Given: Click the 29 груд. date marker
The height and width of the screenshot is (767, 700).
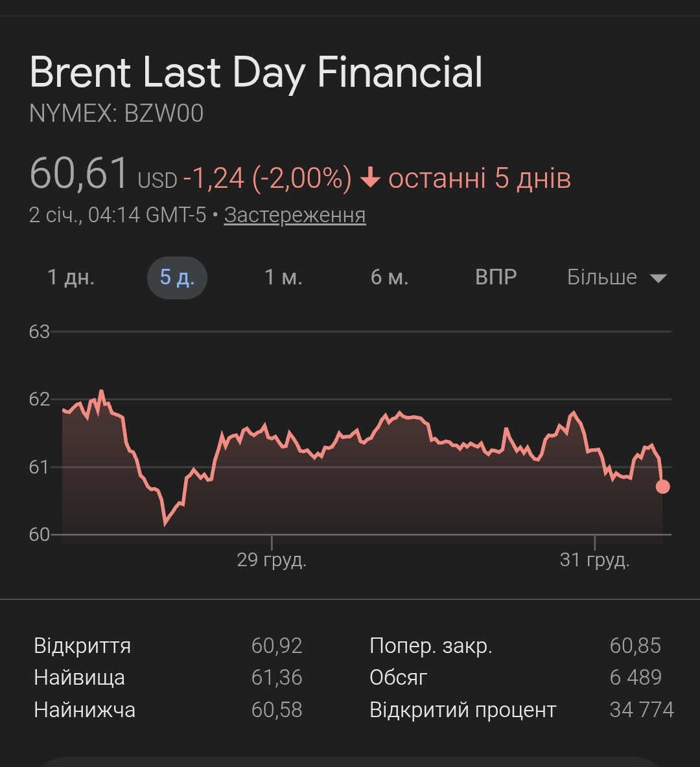Looking at the screenshot, I should point(272,560).
